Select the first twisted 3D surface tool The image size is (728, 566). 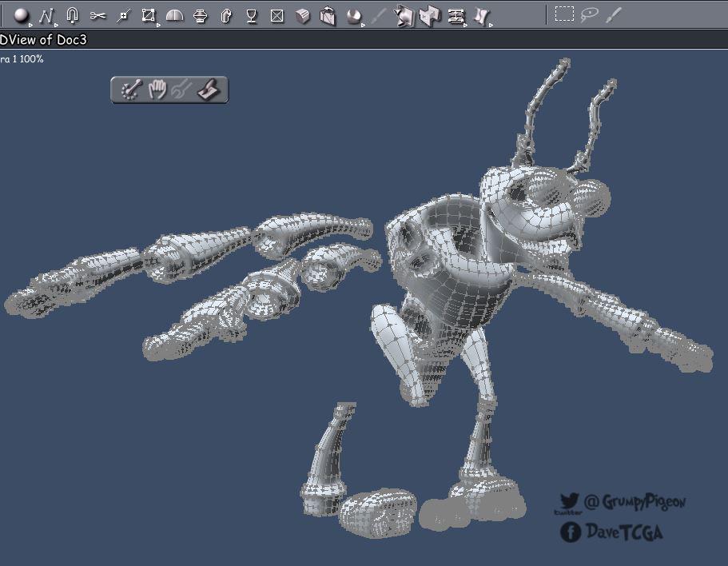404,16
